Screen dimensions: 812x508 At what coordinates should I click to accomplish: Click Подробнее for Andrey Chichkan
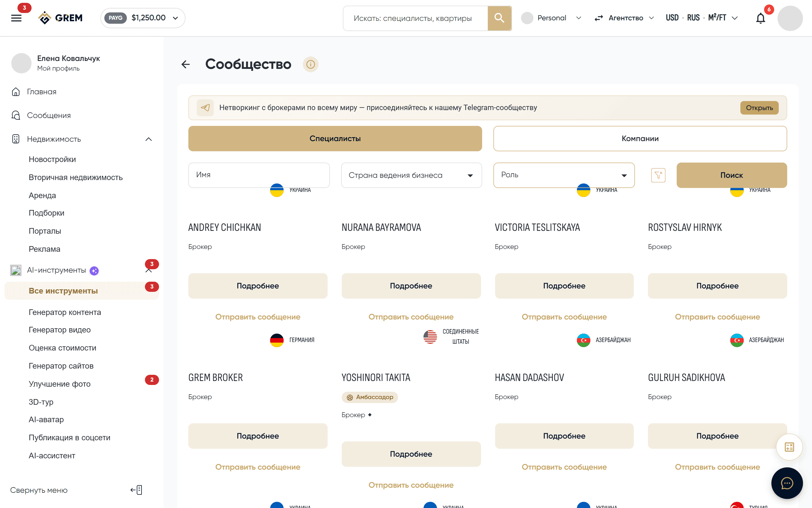258,286
